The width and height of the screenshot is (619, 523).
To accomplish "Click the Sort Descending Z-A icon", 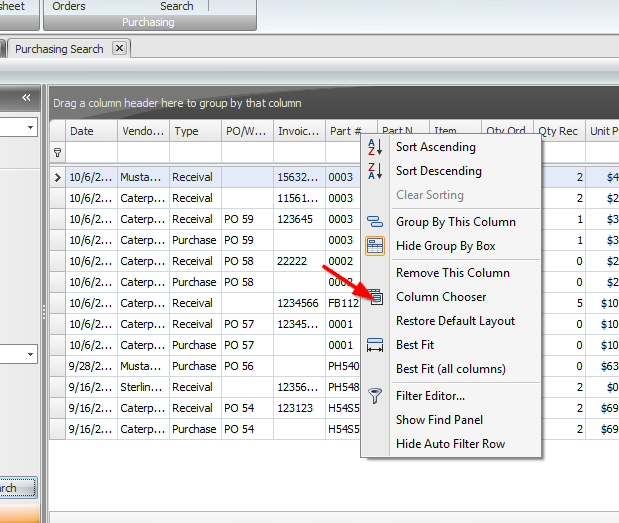I will point(375,171).
